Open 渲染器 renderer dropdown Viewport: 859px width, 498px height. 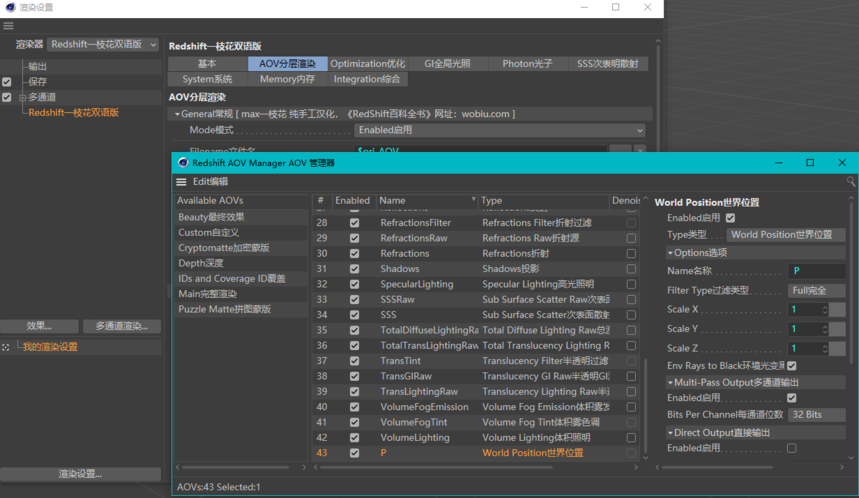103,45
